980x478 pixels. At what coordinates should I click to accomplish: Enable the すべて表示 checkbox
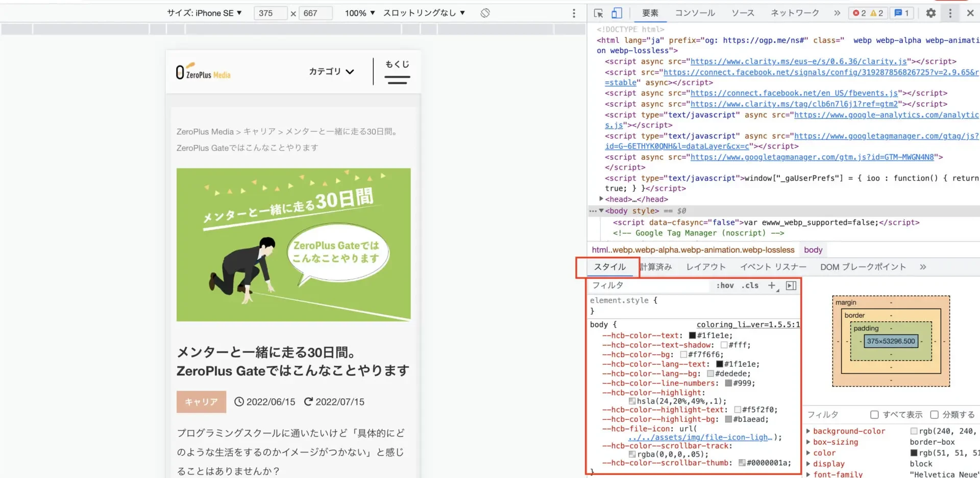874,415
